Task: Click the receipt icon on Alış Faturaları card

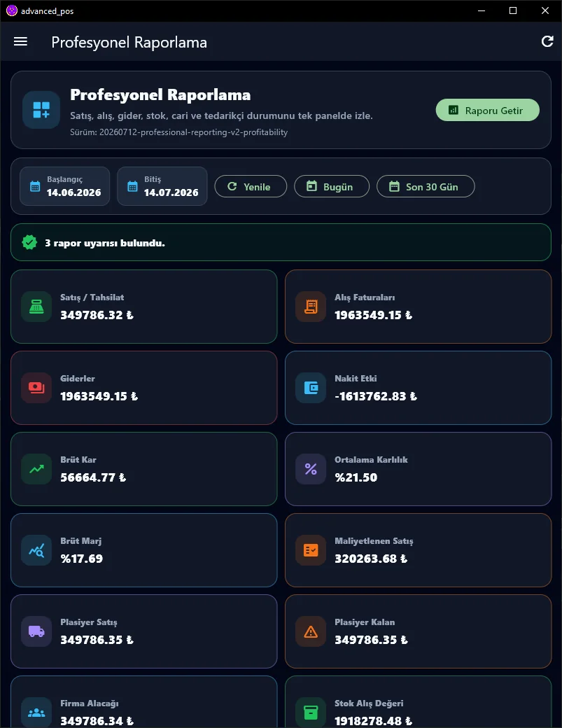Action: click(x=311, y=307)
